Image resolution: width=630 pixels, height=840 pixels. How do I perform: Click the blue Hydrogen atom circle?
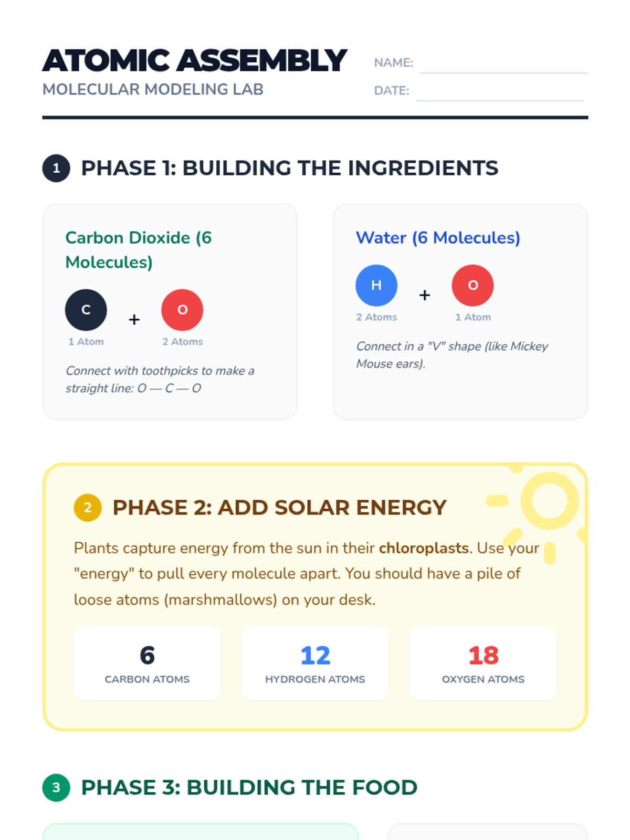[x=376, y=285]
